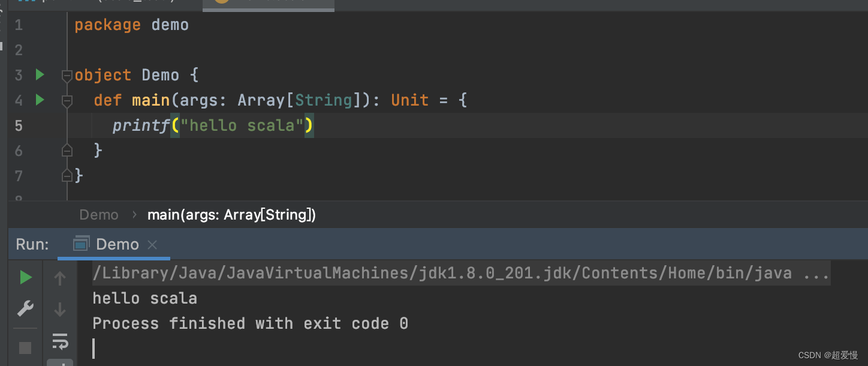Screen dimensions: 868x366
Task: Close the Demo run tab
Action: pos(152,245)
